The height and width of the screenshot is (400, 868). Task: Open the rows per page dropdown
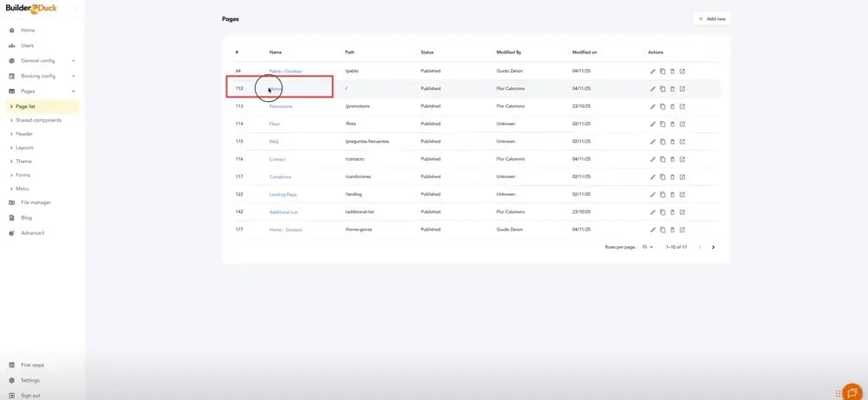(647, 247)
